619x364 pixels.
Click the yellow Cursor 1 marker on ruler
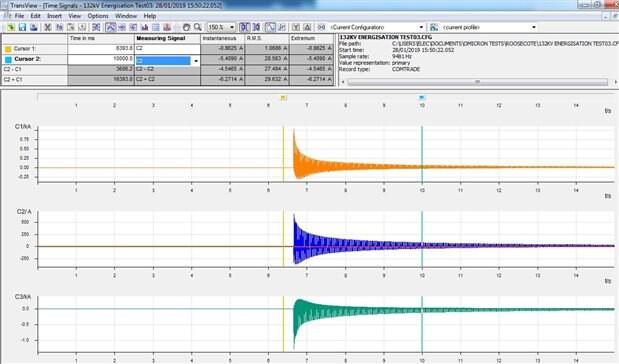[x=283, y=97]
